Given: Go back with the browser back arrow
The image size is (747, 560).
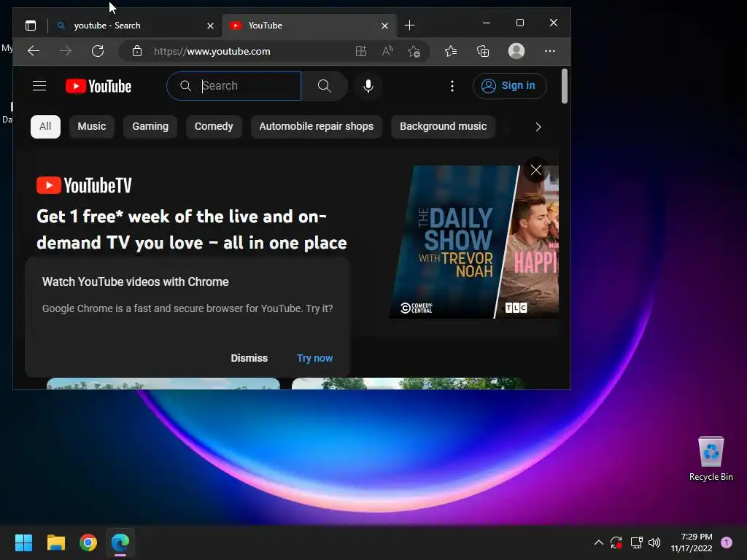Looking at the screenshot, I should click(34, 51).
